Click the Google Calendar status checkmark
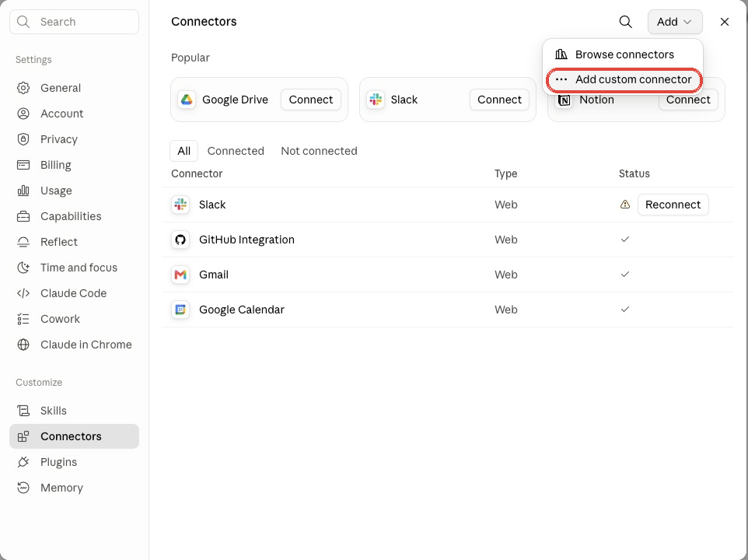The height and width of the screenshot is (560, 748). [625, 310]
